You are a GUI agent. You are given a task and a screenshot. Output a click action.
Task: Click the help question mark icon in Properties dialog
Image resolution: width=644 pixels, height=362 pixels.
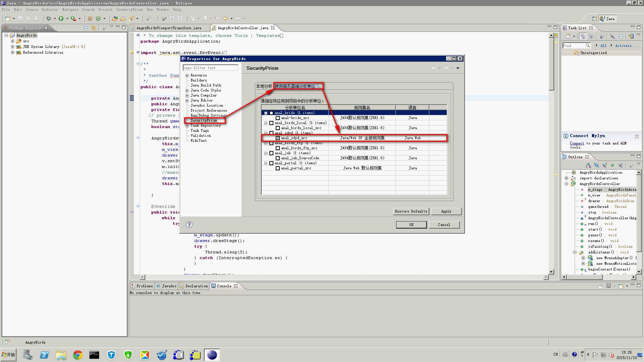pos(189,225)
